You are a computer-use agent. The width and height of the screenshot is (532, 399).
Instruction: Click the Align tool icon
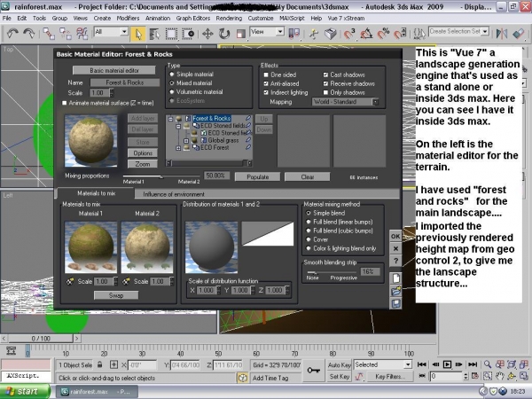tap(519, 34)
